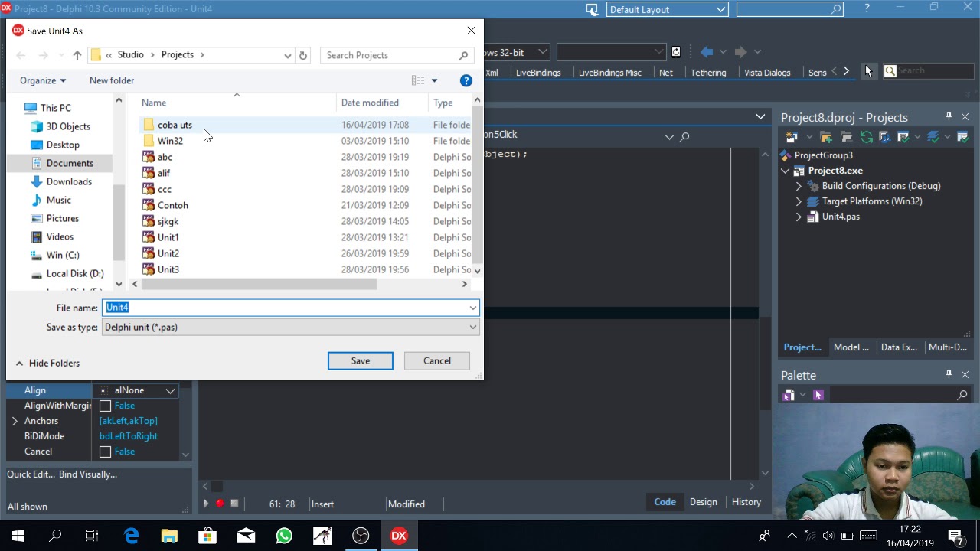Viewport: 980px width, 551px height.
Task: Collapse the Project8.exe tree node
Action: 786,171
